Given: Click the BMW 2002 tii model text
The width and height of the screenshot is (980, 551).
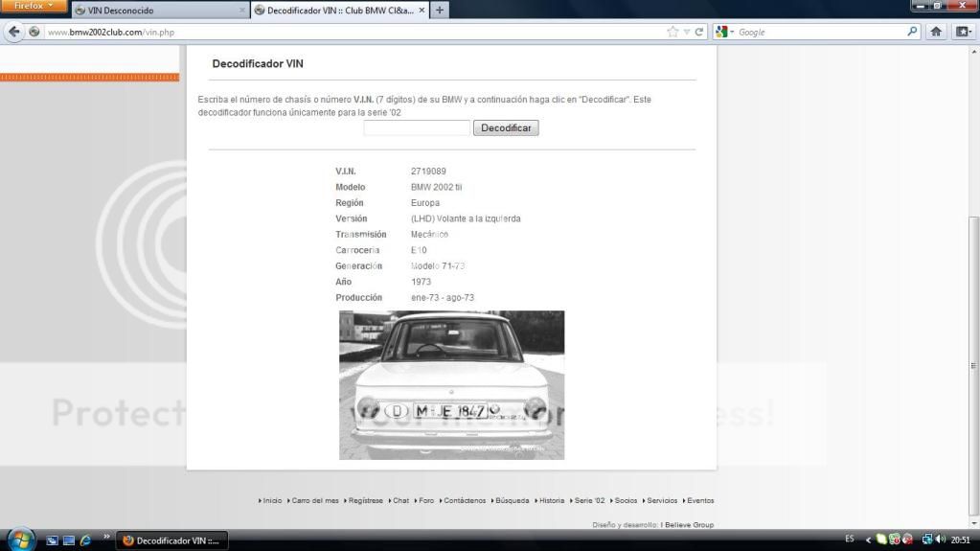Looking at the screenshot, I should pyautogui.click(x=436, y=187).
